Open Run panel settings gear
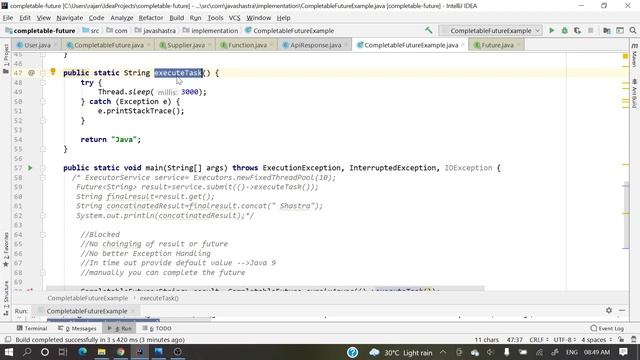The height and width of the screenshot is (360, 640). [x=609, y=310]
